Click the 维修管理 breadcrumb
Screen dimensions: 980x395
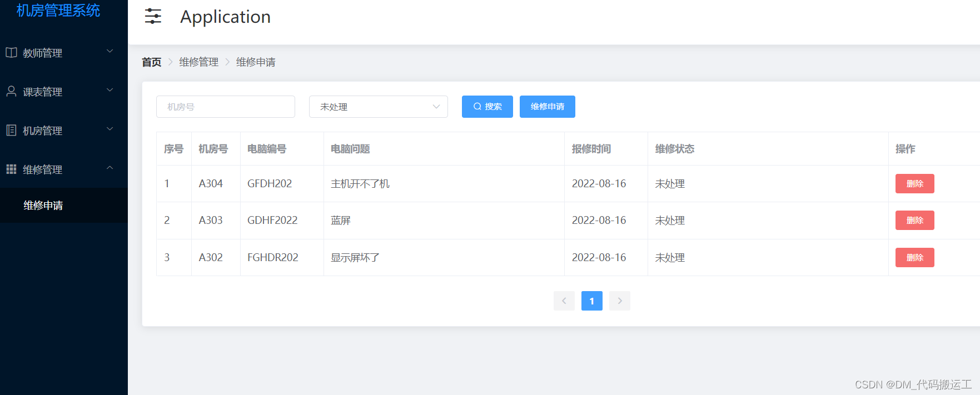199,62
